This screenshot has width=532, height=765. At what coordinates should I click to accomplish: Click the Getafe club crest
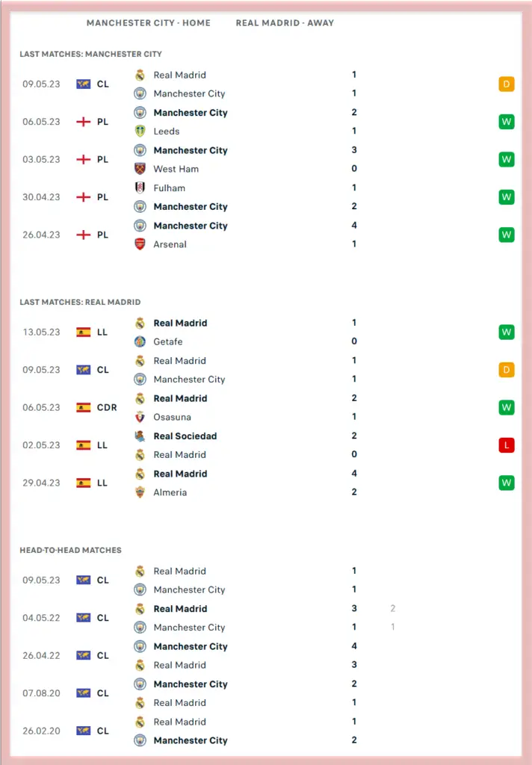140,341
